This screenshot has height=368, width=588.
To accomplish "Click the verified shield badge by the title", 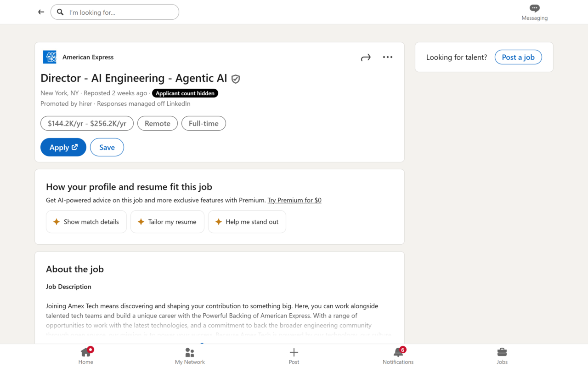I will tap(236, 79).
